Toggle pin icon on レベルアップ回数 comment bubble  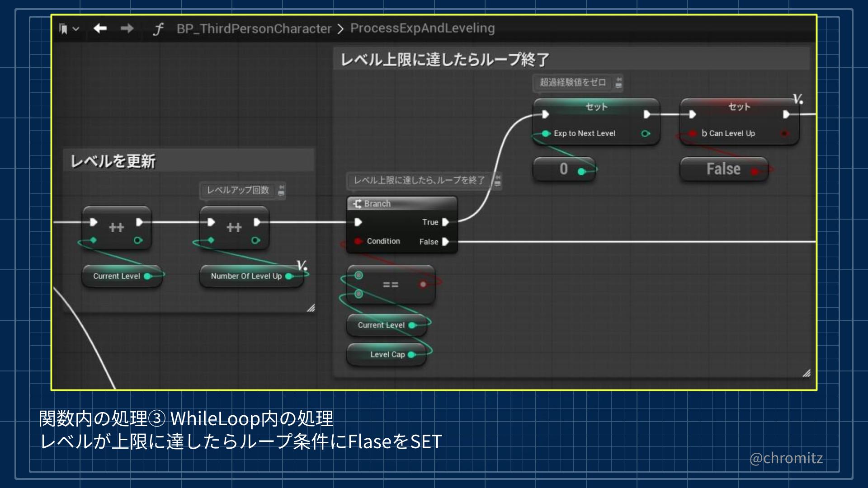[281, 190]
